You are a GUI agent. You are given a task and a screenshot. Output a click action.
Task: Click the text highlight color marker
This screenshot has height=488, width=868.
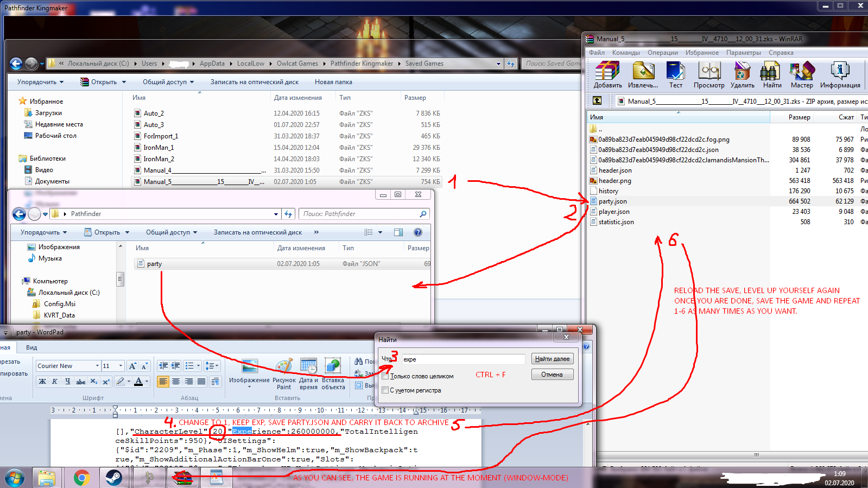(x=121, y=382)
